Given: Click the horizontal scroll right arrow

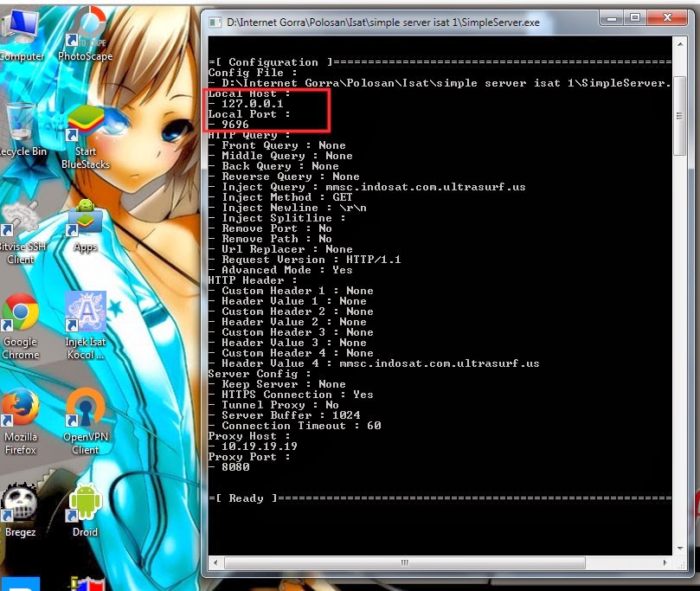Looking at the screenshot, I should 665,563.
